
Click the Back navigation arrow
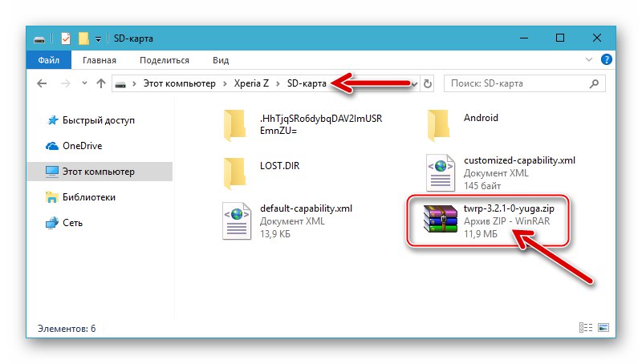pos(42,83)
